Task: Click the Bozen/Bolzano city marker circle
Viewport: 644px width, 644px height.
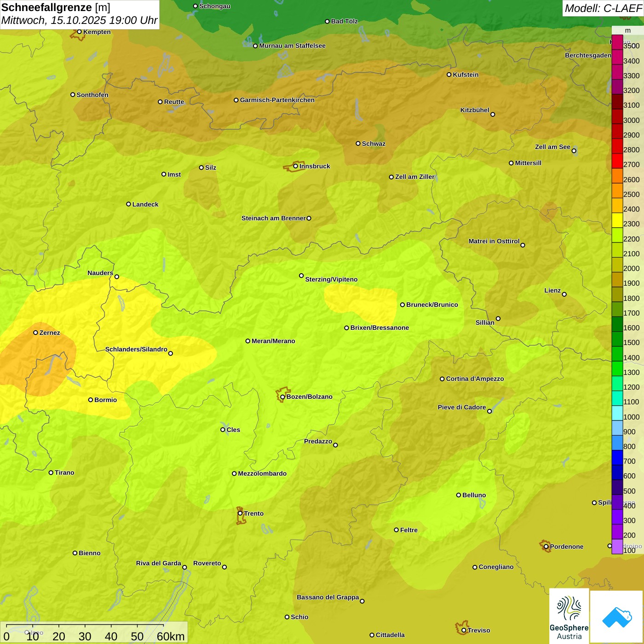Action: [x=282, y=397]
